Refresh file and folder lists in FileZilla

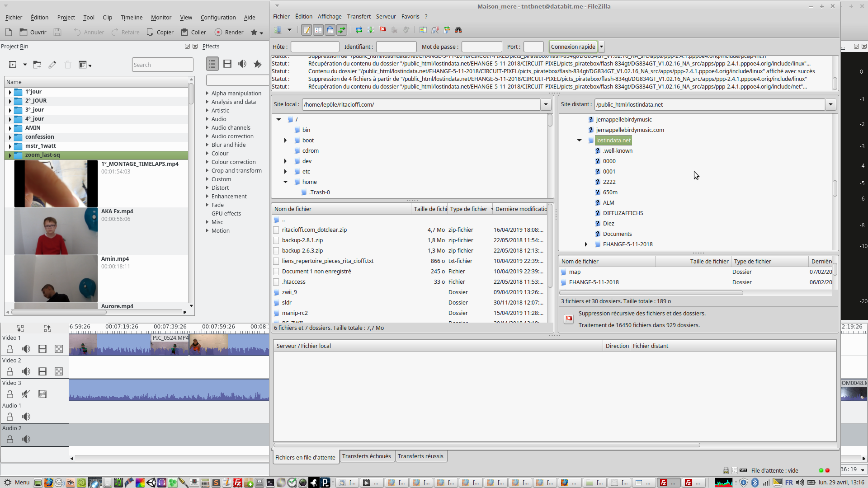pos(359,30)
